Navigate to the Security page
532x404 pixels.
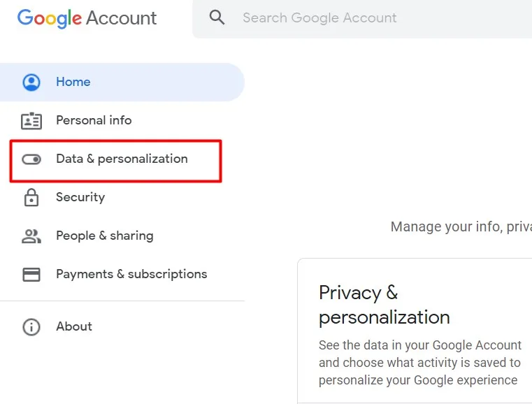(x=80, y=197)
